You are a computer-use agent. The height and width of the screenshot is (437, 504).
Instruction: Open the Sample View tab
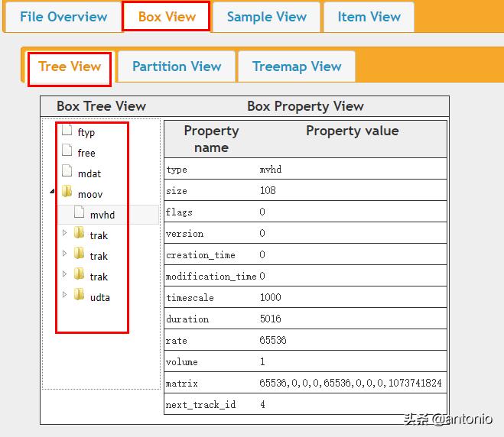coord(266,17)
